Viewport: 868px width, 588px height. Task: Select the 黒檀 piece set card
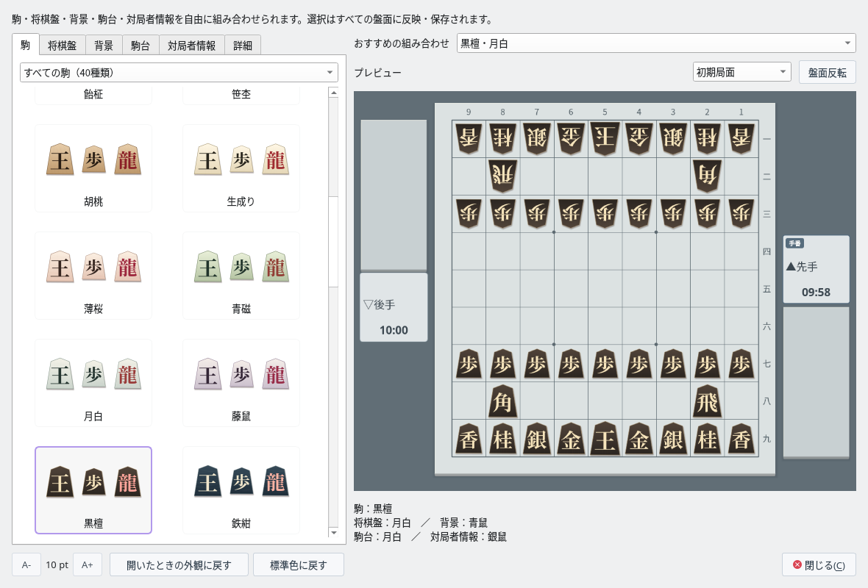pyautogui.click(x=93, y=490)
